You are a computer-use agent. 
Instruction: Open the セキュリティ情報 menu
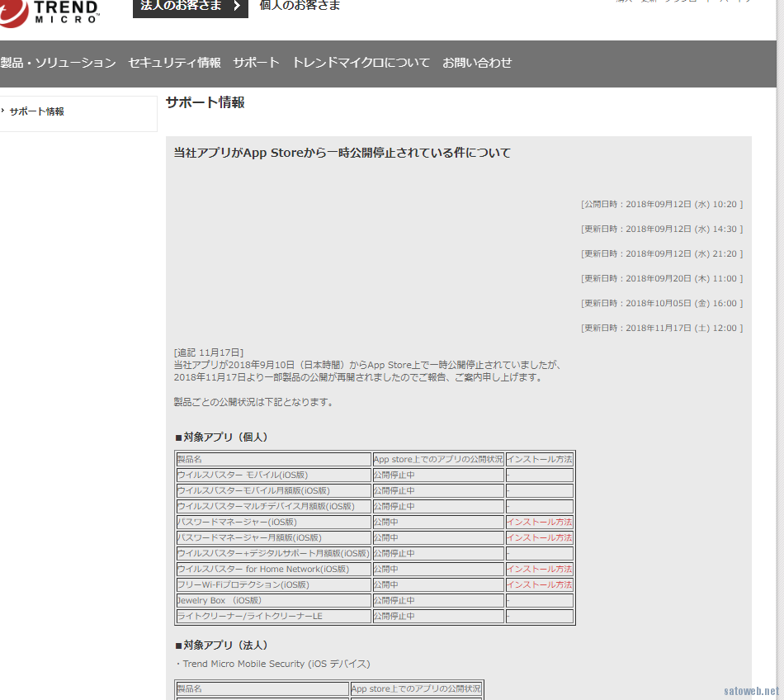(x=174, y=63)
